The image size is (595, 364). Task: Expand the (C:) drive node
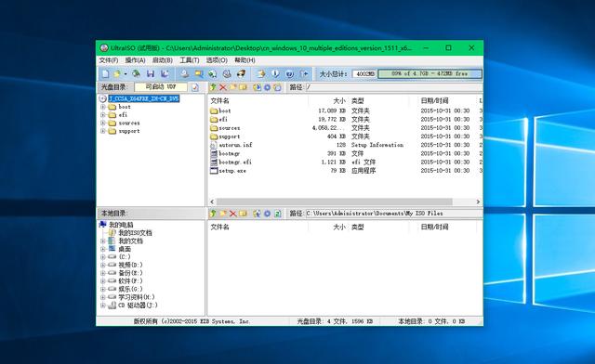tap(103, 257)
